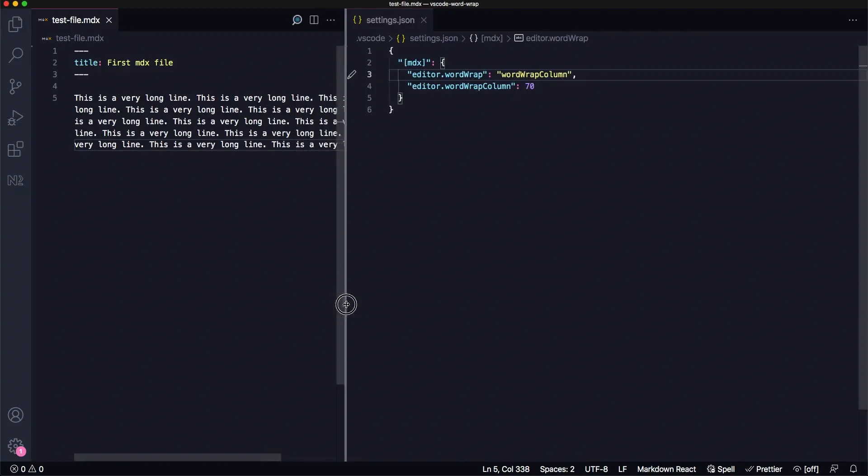This screenshot has width=868, height=476.
Task: Open the Run and Debug view
Action: pyautogui.click(x=16, y=117)
